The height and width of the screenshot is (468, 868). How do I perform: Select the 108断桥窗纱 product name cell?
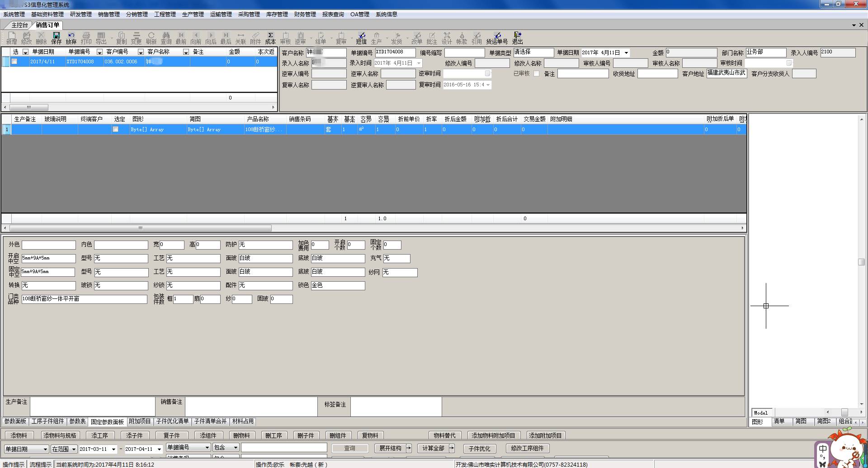264,129
